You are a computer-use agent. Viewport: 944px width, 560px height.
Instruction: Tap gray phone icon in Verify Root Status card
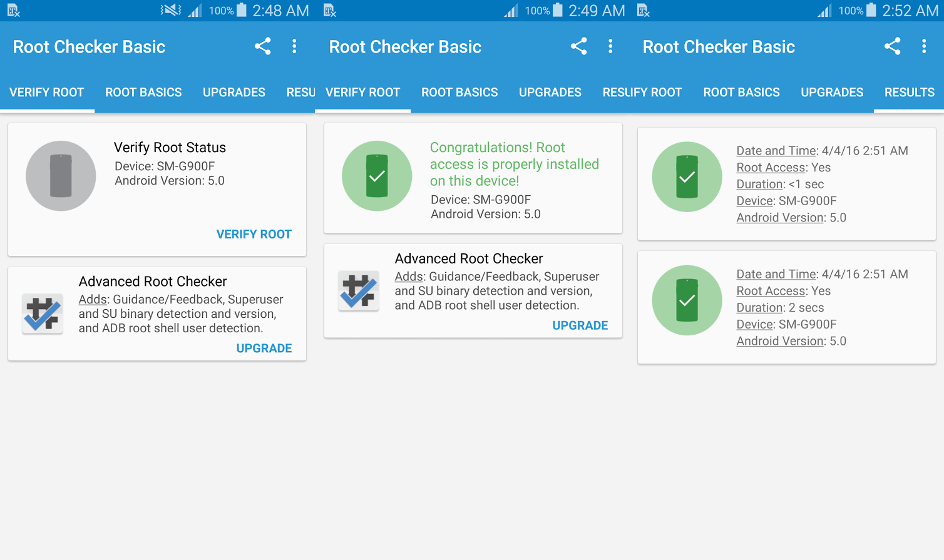point(61,176)
